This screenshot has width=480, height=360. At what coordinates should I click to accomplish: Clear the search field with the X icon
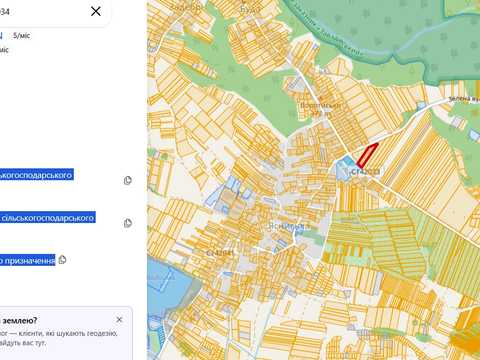click(96, 11)
